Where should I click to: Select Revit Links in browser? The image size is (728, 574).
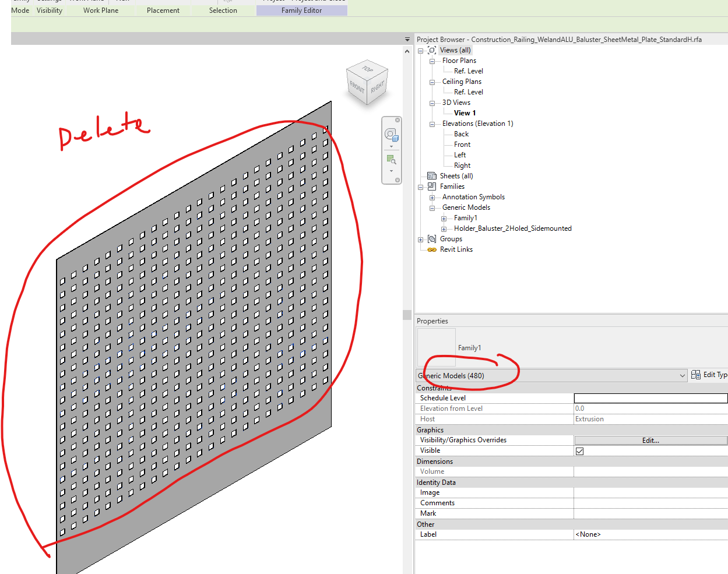point(456,249)
